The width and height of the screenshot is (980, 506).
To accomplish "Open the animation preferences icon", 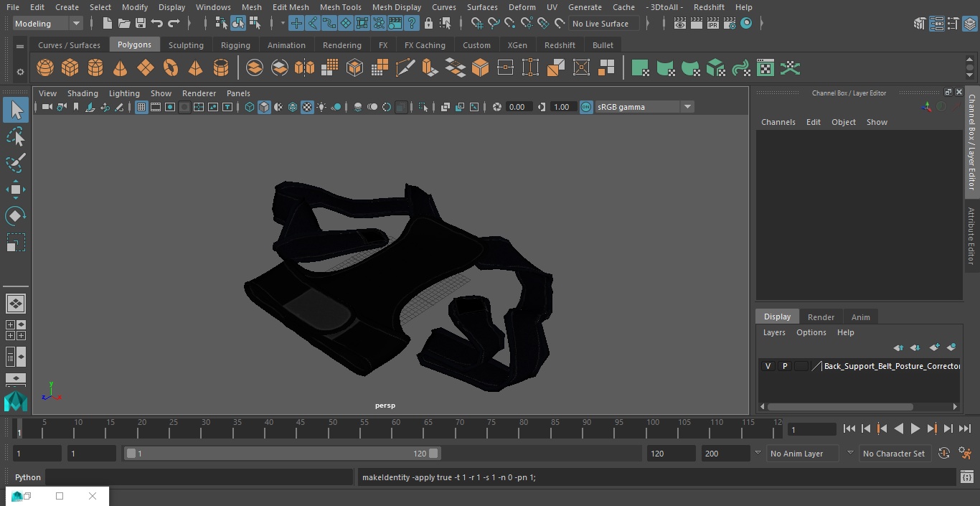I will [966, 454].
